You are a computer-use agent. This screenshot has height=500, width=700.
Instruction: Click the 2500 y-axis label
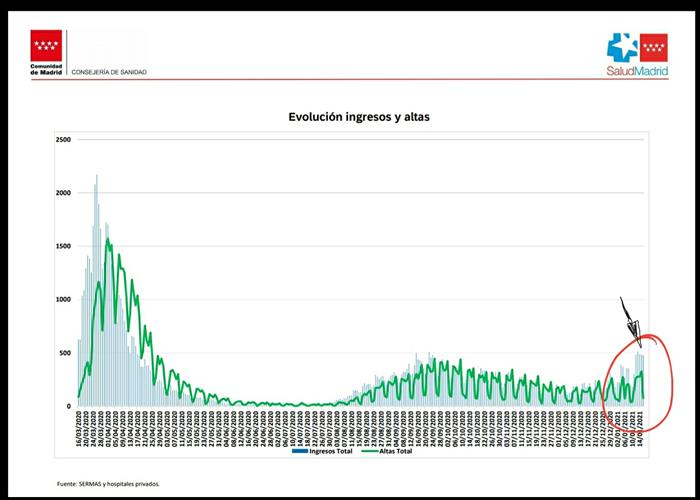[x=63, y=139]
